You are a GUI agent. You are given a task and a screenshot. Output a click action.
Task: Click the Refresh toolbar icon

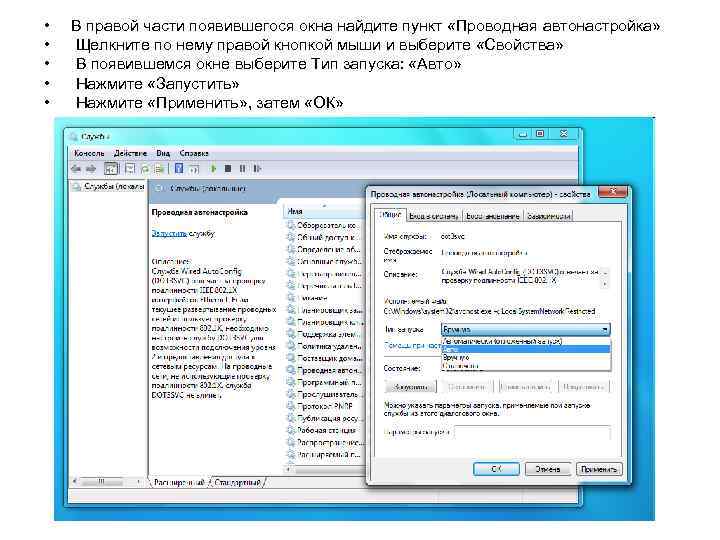pos(145,169)
